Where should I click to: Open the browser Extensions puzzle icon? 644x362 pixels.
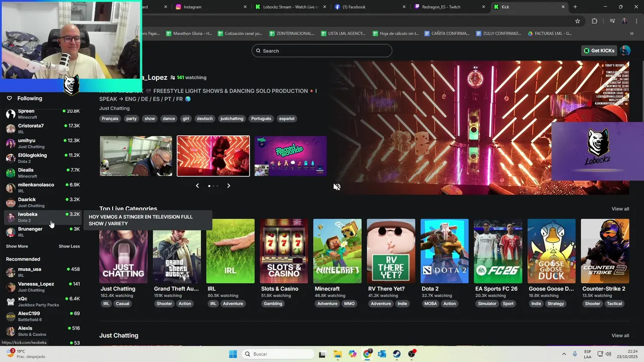pos(595,21)
